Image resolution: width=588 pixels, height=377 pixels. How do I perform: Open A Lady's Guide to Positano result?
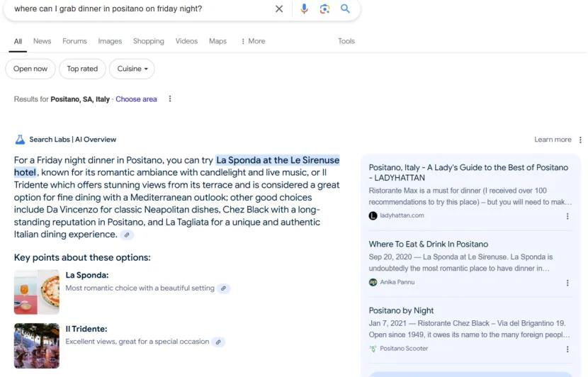click(468, 173)
